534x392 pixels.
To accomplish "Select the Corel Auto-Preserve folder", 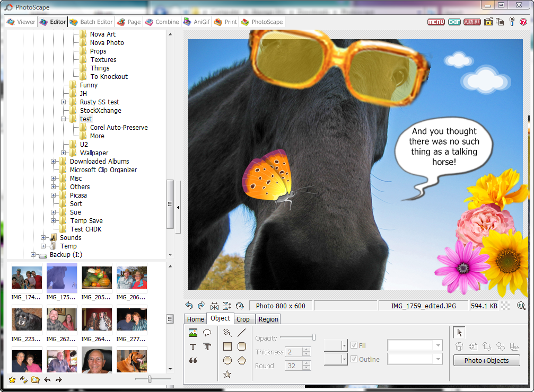I will pyautogui.click(x=119, y=128).
